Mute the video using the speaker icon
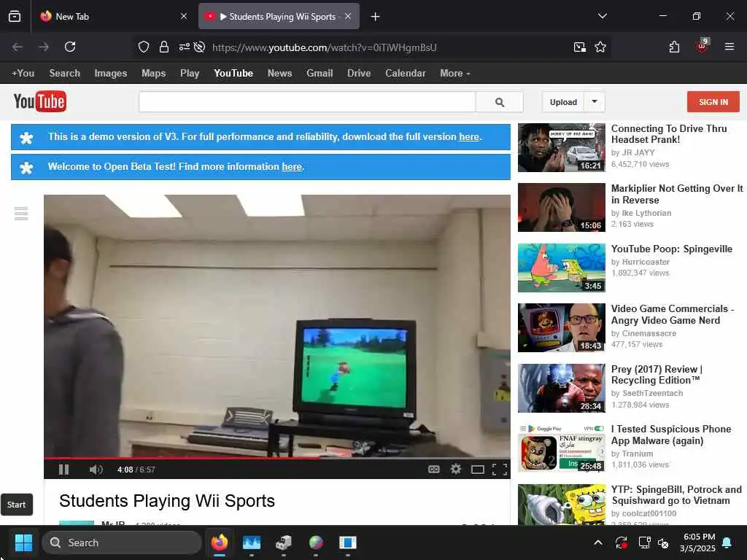 (x=96, y=470)
